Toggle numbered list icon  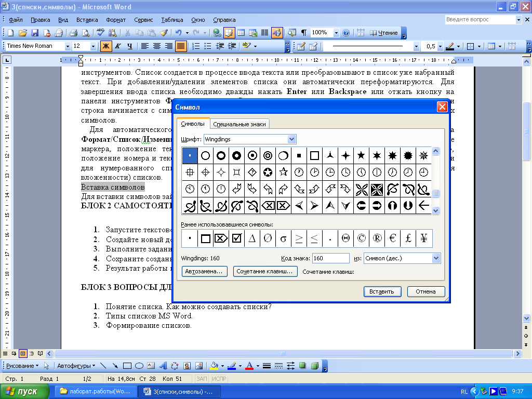tap(196, 46)
